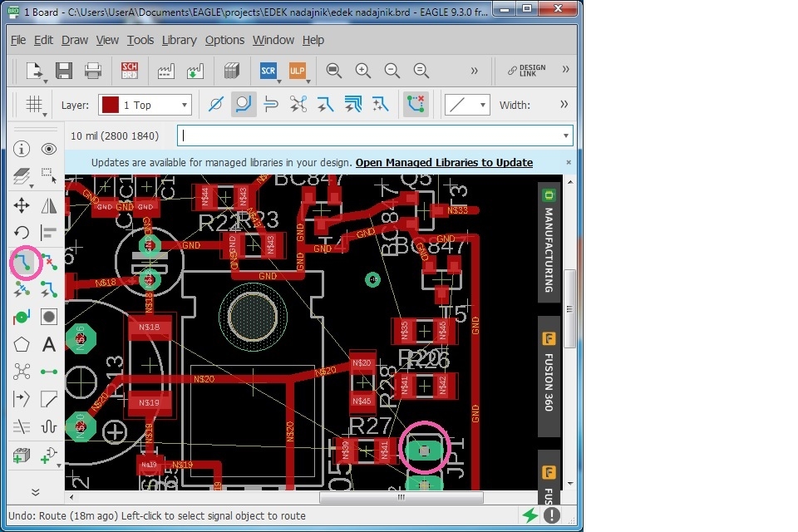The image size is (798, 532).
Task: Save the board with the floppy icon
Action: (x=64, y=71)
